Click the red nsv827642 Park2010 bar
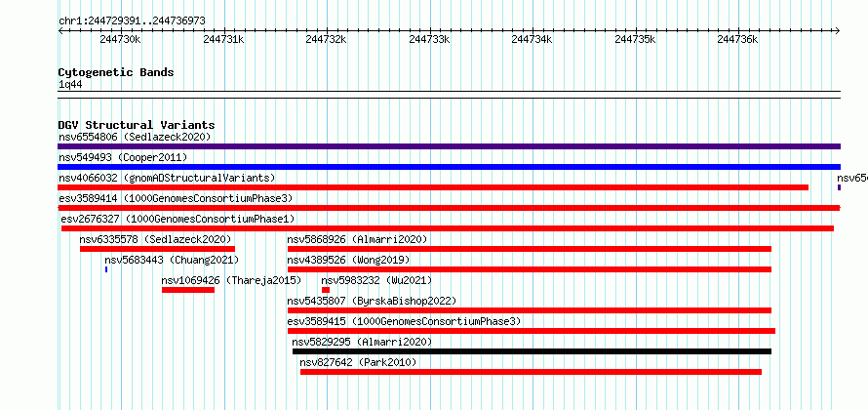 531,372
